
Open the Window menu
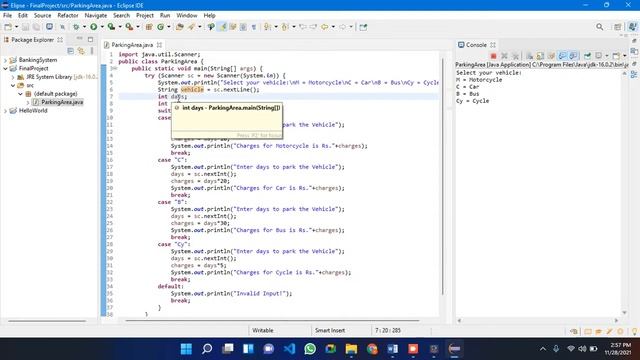click(187, 16)
